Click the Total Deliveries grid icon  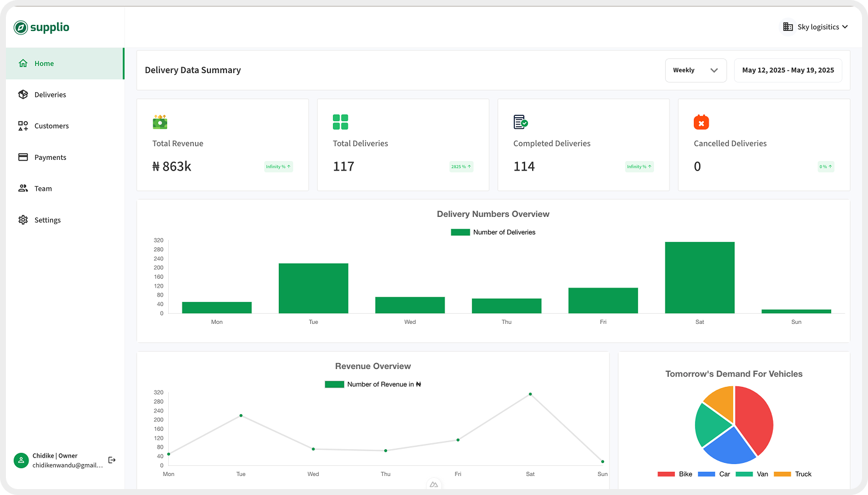pyautogui.click(x=340, y=122)
